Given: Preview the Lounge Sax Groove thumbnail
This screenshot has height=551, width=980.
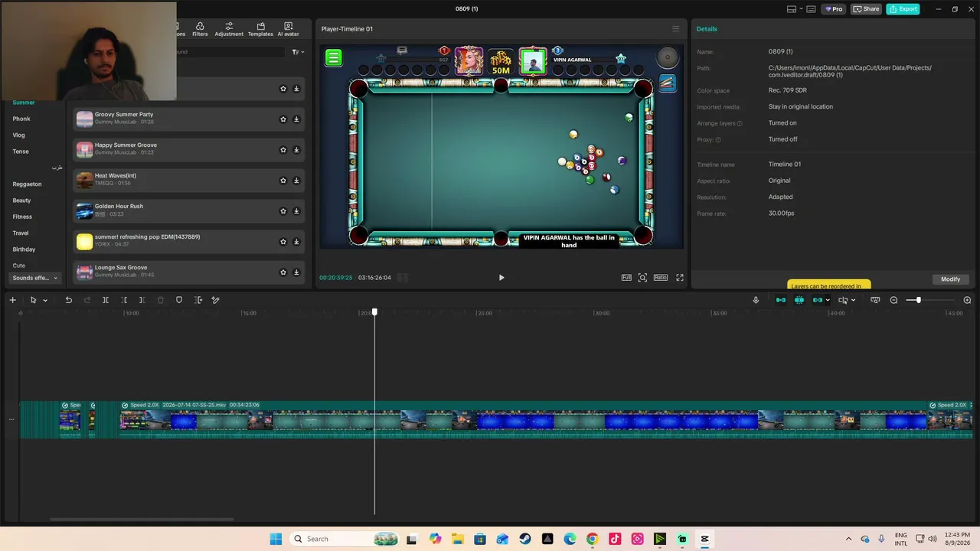Looking at the screenshot, I should 84,272.
